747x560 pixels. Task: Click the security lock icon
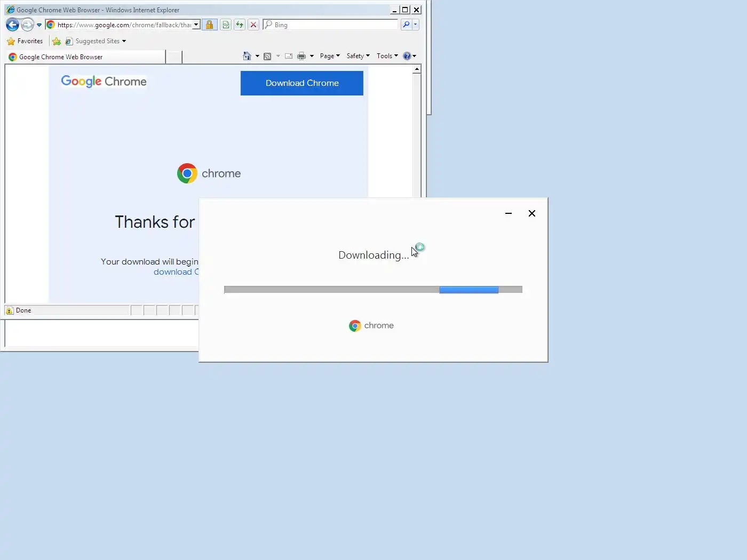tap(210, 25)
